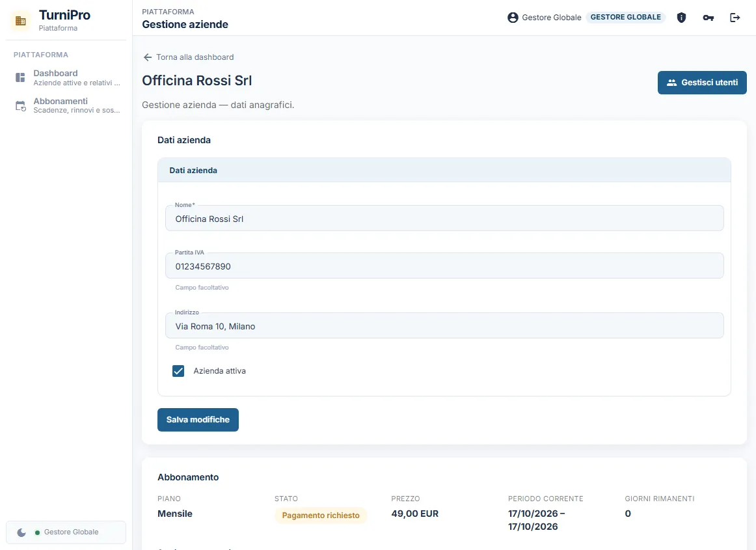756x550 pixels.
Task: Click into the Partita IVA field
Action: [x=444, y=266]
